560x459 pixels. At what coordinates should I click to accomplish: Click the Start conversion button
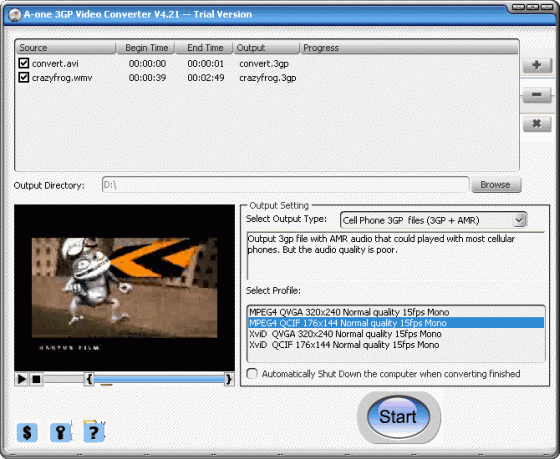tap(398, 416)
